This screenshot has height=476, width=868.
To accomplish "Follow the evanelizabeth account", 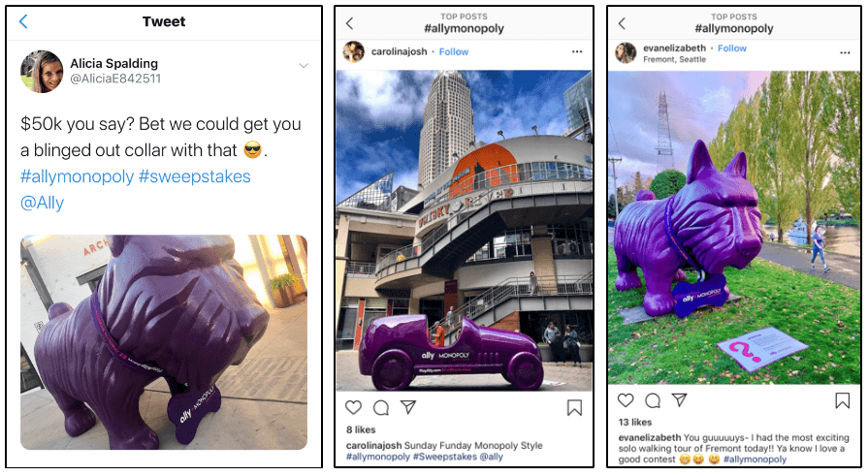I will pos(732,48).
